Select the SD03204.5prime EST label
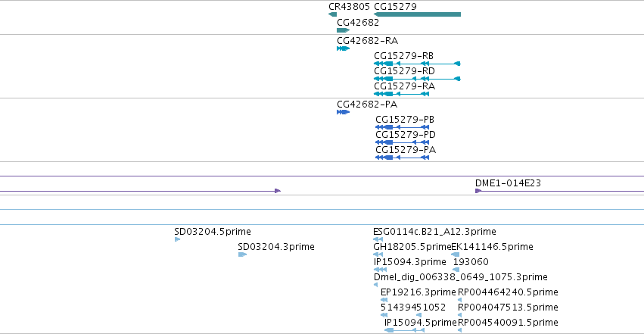Image resolution: width=644 pixels, height=334 pixels. (x=213, y=232)
